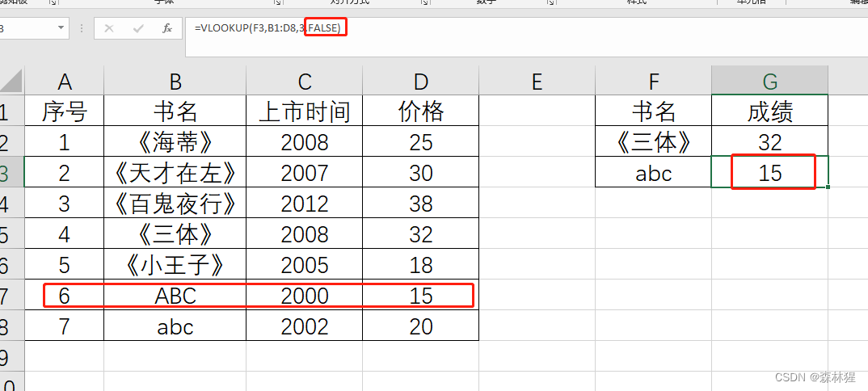Select the 序号 value 6 cell in column A
Image resolution: width=868 pixels, height=391 pixels.
(x=64, y=296)
